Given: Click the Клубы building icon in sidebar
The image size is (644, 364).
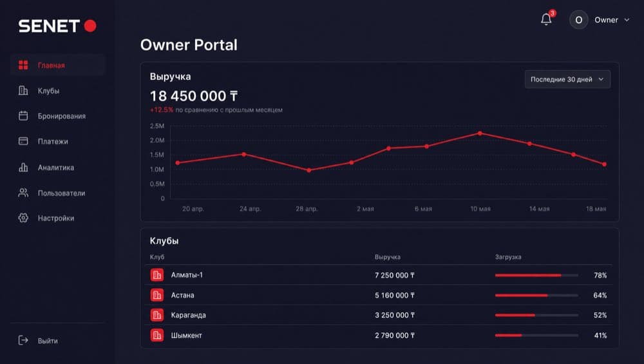Looking at the screenshot, I should pyautogui.click(x=23, y=90).
